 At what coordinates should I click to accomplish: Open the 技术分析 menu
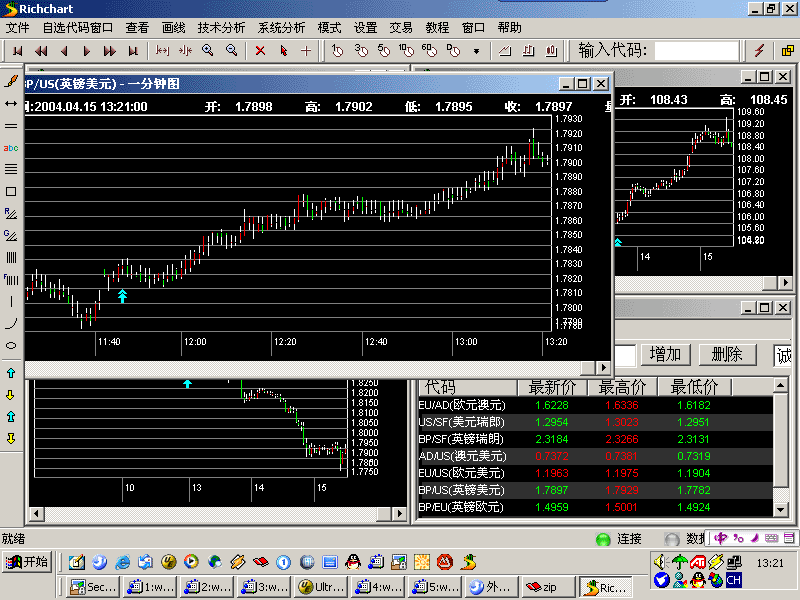pyautogui.click(x=221, y=28)
